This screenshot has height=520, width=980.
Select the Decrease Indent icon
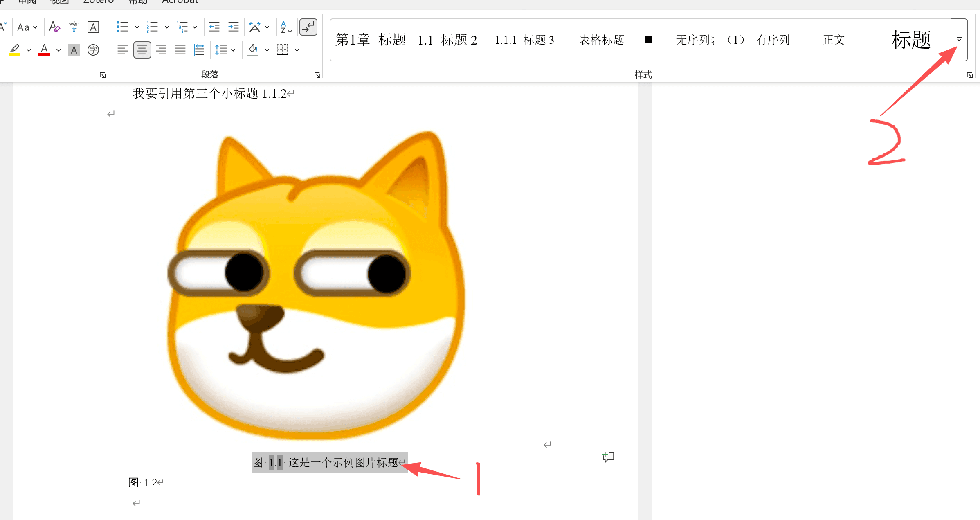tap(214, 27)
